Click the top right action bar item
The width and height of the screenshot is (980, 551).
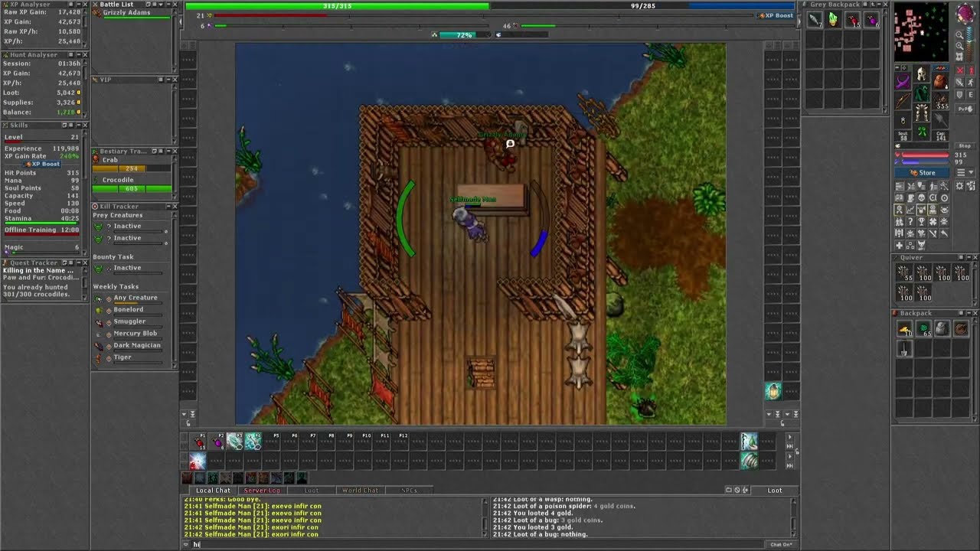pos(748,441)
